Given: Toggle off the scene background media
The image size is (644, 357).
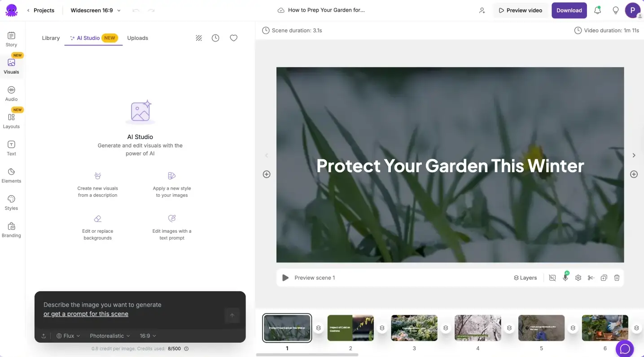Looking at the screenshot, I should 552,278.
